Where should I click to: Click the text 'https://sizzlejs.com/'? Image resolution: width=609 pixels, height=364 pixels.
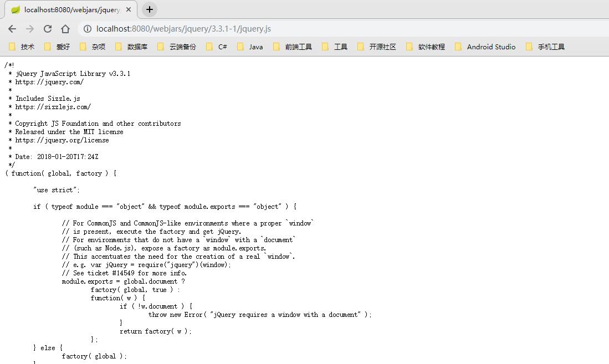pyautogui.click(x=53, y=107)
